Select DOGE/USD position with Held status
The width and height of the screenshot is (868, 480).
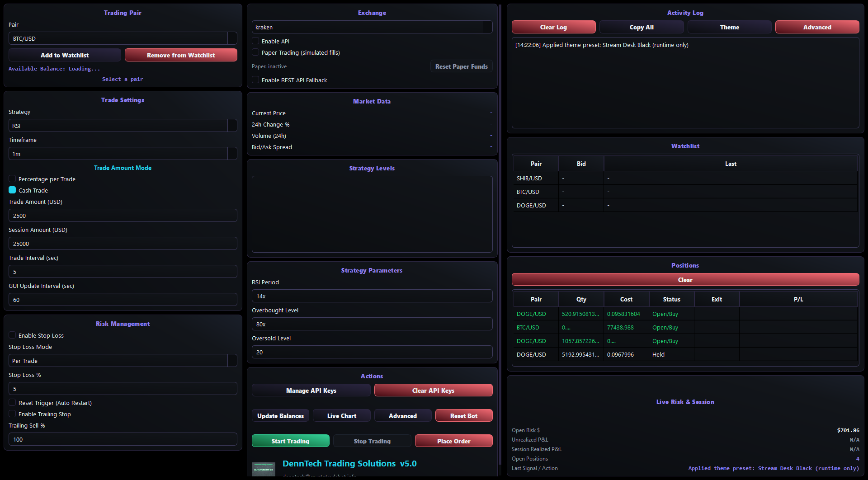[685, 354]
